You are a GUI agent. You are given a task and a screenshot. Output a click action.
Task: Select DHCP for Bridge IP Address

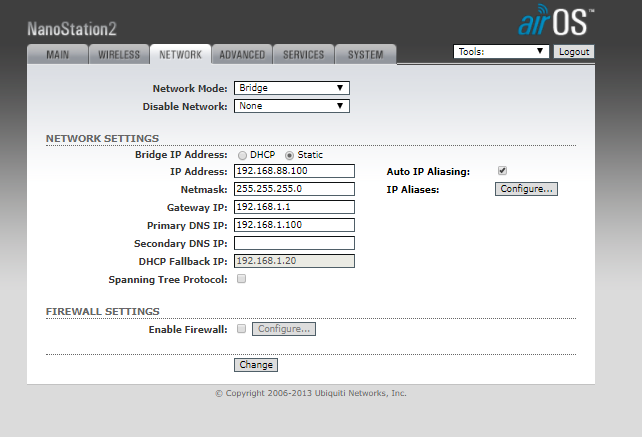click(242, 155)
